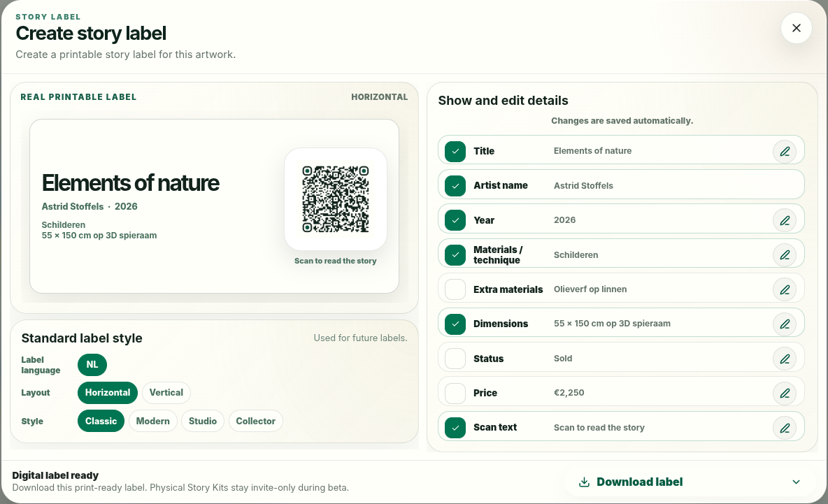This screenshot has width=828, height=504.
Task: Close the Create story label dialog
Action: (797, 28)
